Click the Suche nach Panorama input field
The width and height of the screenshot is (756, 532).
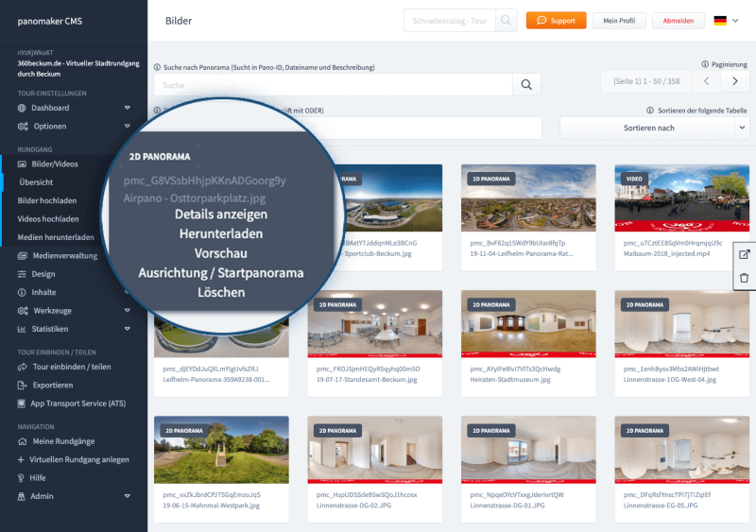333,85
